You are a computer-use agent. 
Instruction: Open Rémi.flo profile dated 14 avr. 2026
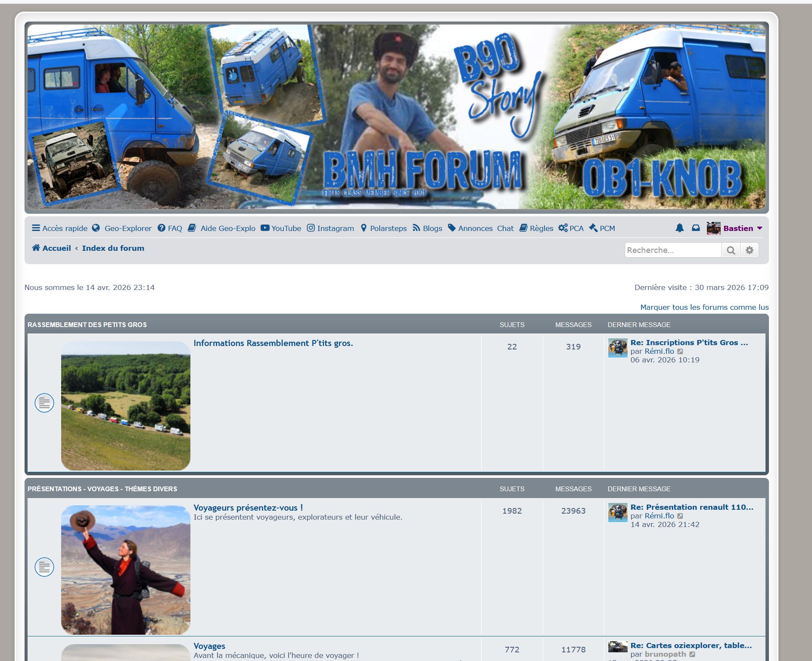click(x=659, y=516)
